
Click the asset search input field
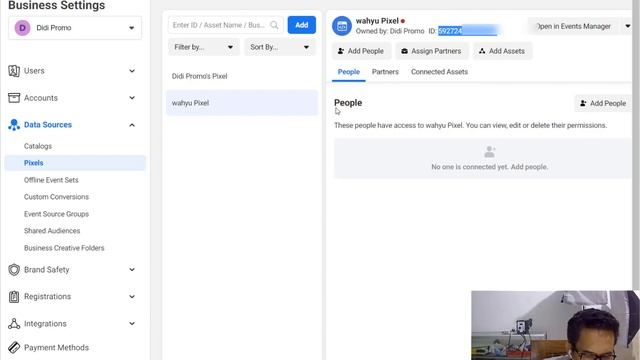coord(225,25)
